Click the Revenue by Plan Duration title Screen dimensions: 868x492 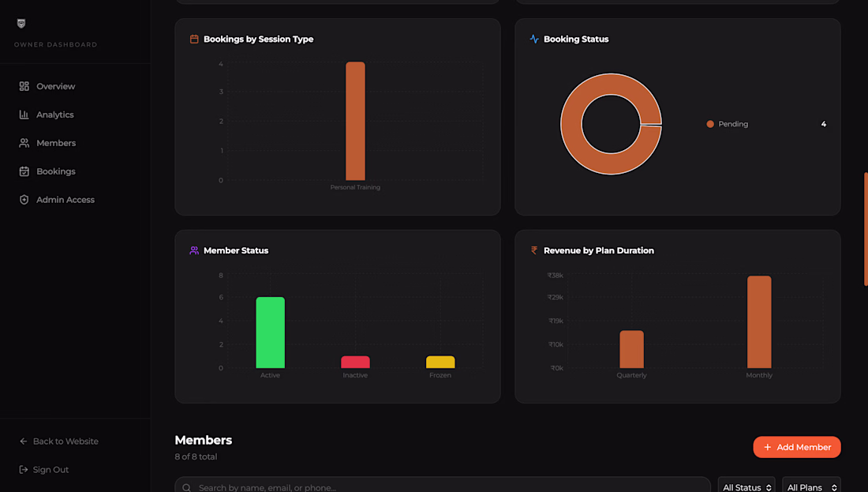point(598,250)
